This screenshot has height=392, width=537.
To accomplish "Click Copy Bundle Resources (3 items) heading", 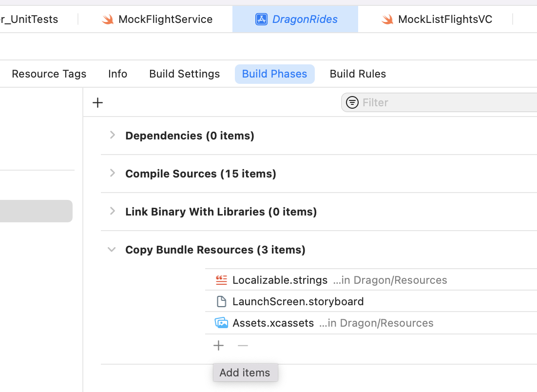I will pyautogui.click(x=215, y=250).
